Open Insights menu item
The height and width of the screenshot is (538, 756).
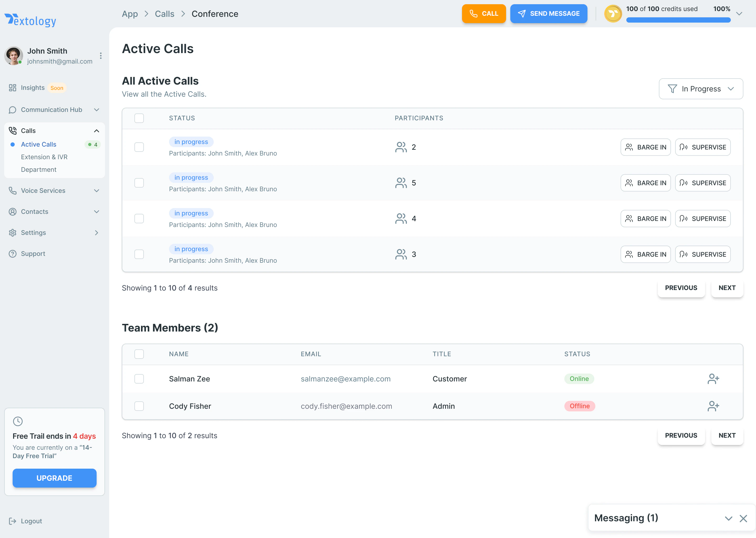coord(33,88)
